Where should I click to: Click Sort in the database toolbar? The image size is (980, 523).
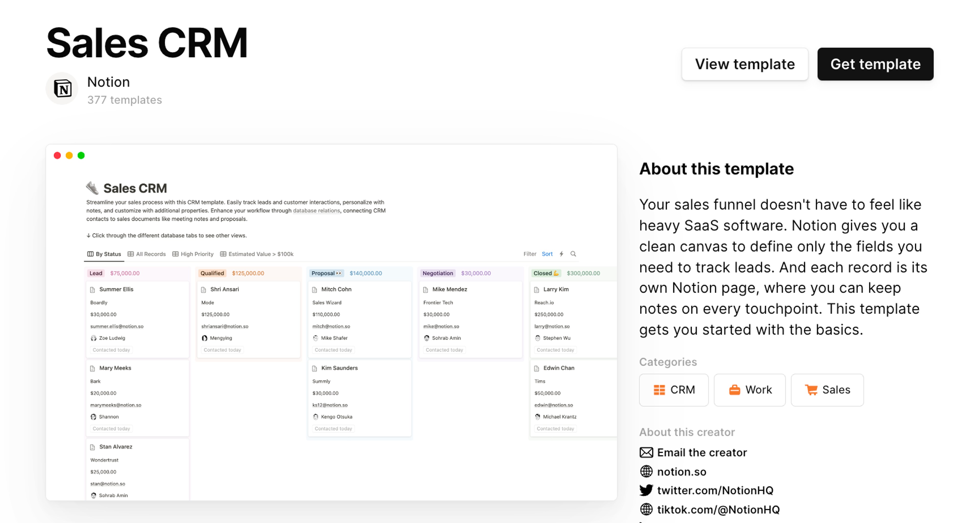click(547, 254)
